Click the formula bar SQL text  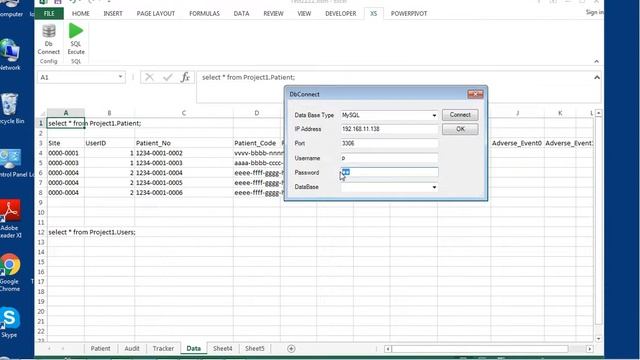click(249, 77)
